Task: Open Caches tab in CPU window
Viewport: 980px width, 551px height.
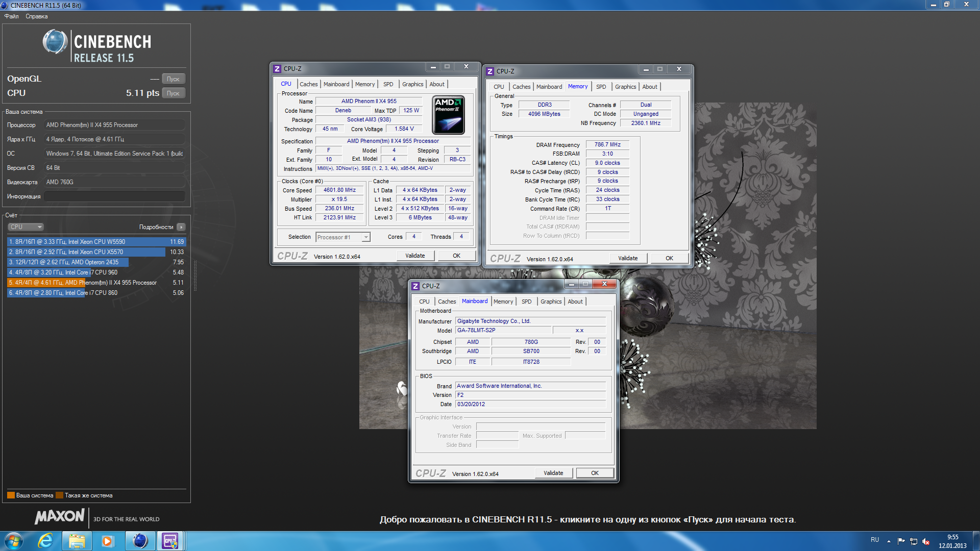Action: [x=308, y=84]
